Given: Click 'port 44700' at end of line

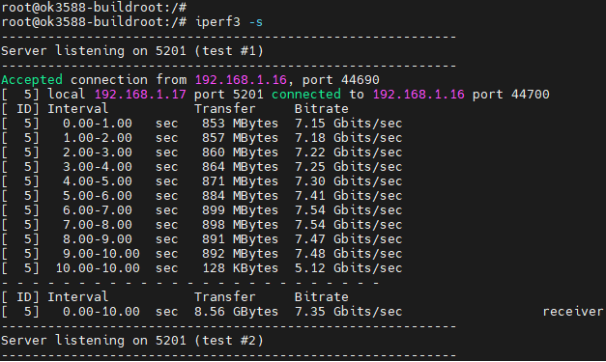Looking at the screenshot, I should point(511,94).
